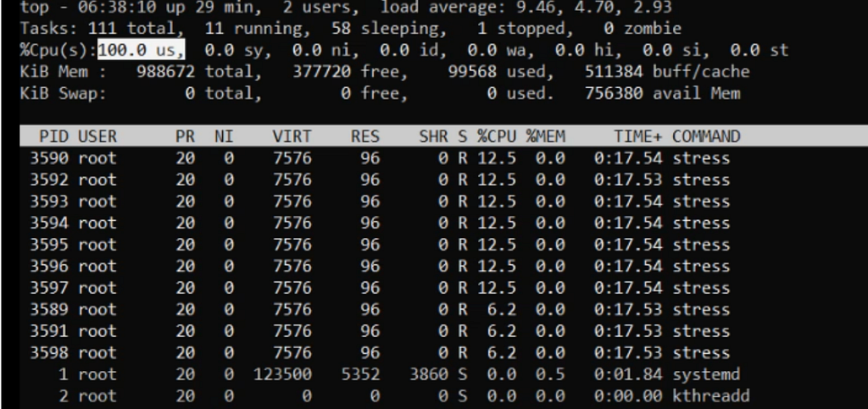The width and height of the screenshot is (868, 409).
Task: Click the PID column header
Action: point(53,136)
